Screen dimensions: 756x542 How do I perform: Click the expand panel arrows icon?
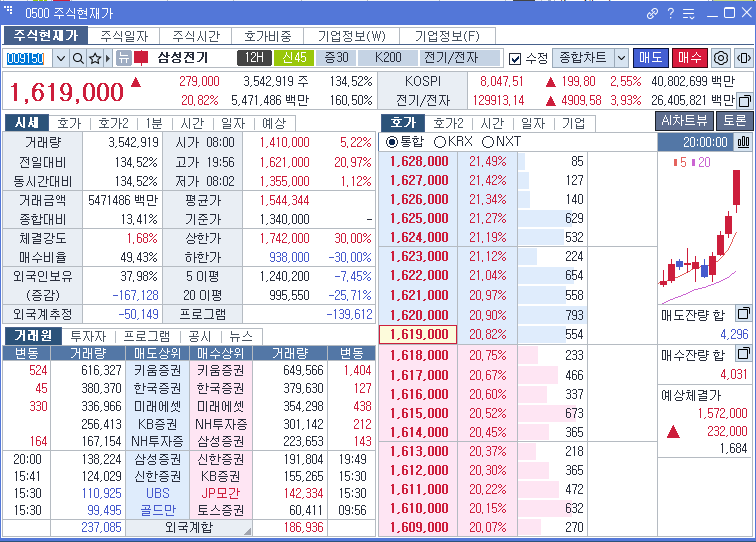point(743,58)
